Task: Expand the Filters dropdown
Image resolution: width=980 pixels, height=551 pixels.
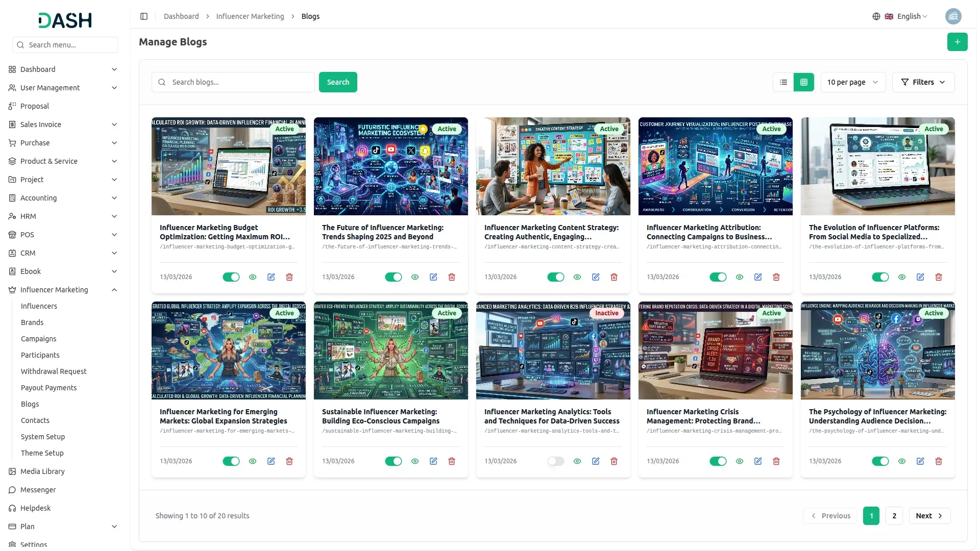Action: [923, 82]
